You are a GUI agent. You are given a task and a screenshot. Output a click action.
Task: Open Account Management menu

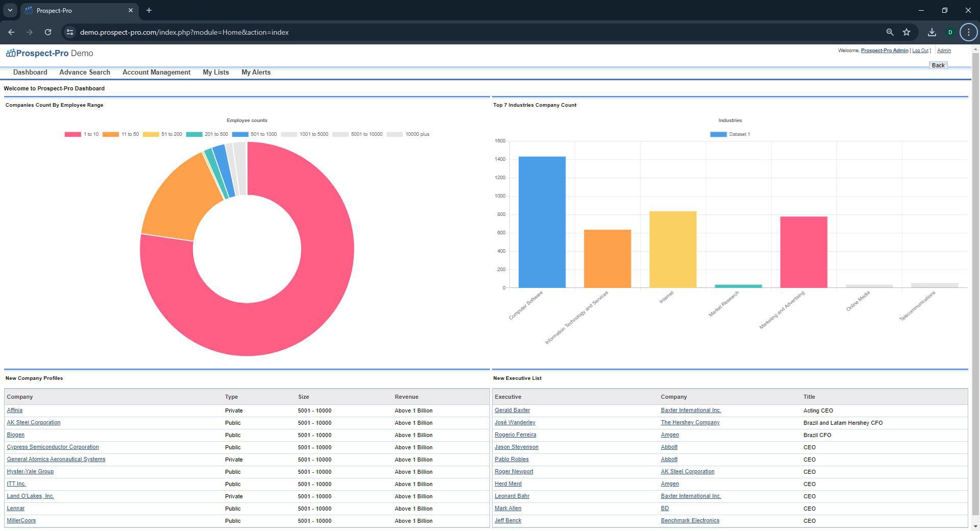coord(156,73)
